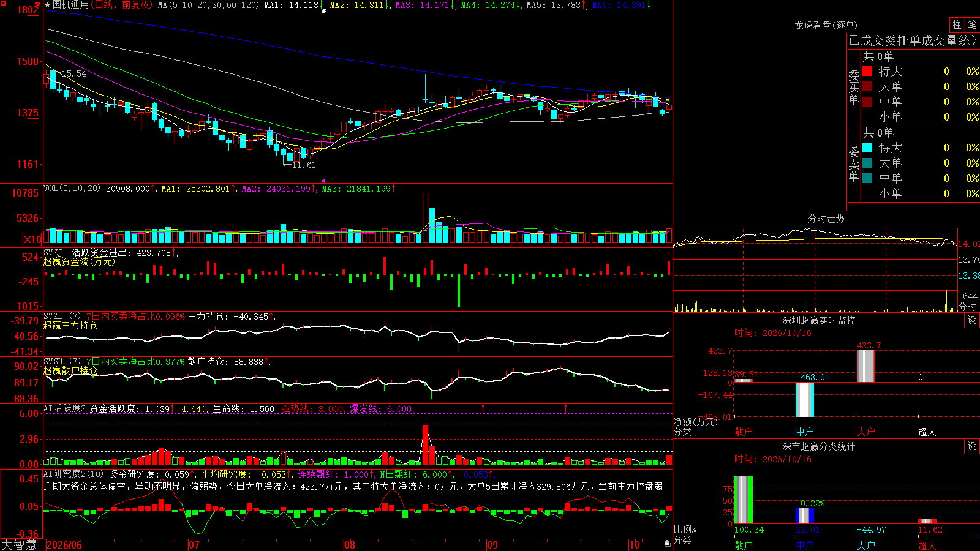Click the 15.54 high price annotation

pyautogui.click(x=74, y=73)
